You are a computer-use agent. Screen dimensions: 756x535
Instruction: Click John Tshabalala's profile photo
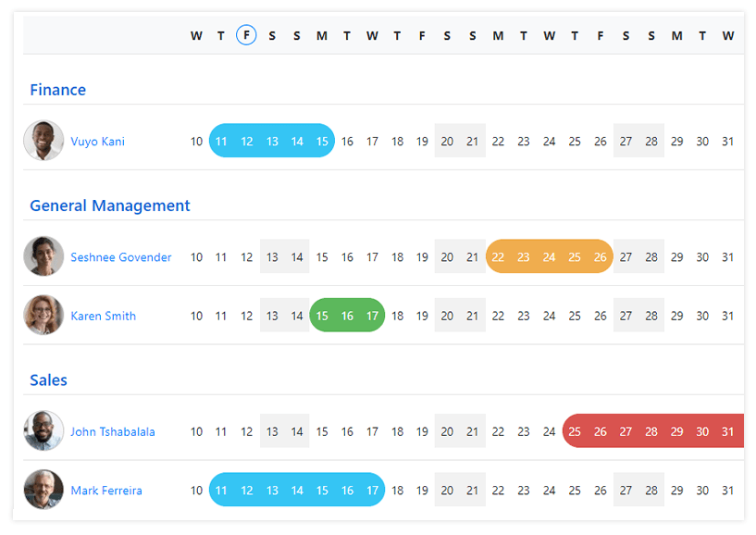coord(43,430)
